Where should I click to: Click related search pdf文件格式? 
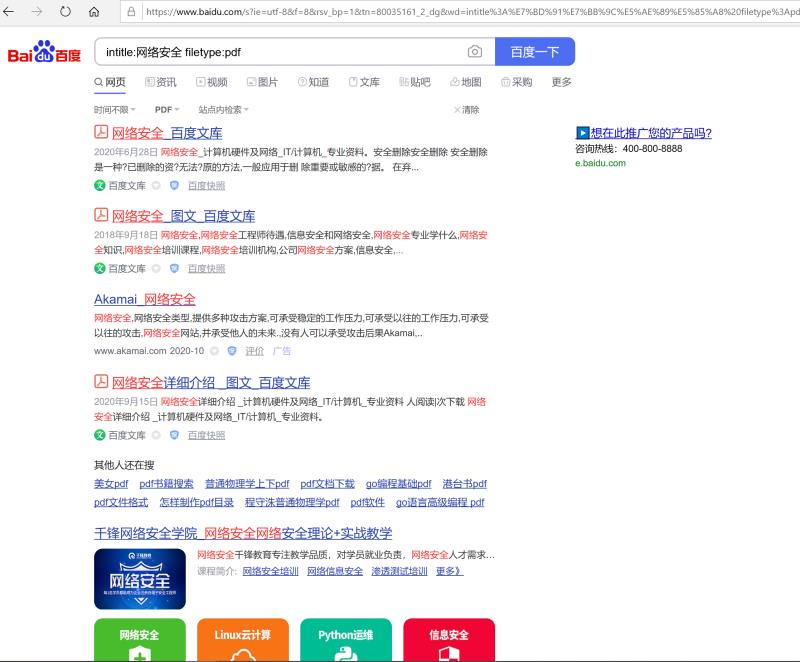(121, 502)
